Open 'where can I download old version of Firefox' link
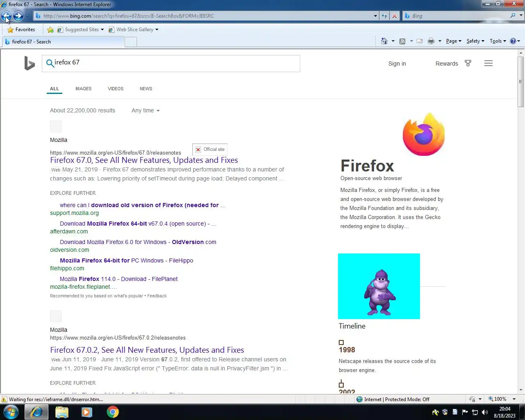525x420 pixels. 142,205
